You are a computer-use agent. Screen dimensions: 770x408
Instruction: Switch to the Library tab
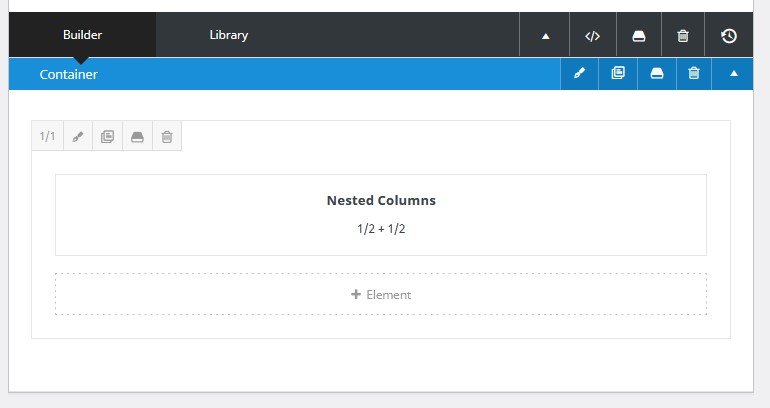[x=228, y=36]
